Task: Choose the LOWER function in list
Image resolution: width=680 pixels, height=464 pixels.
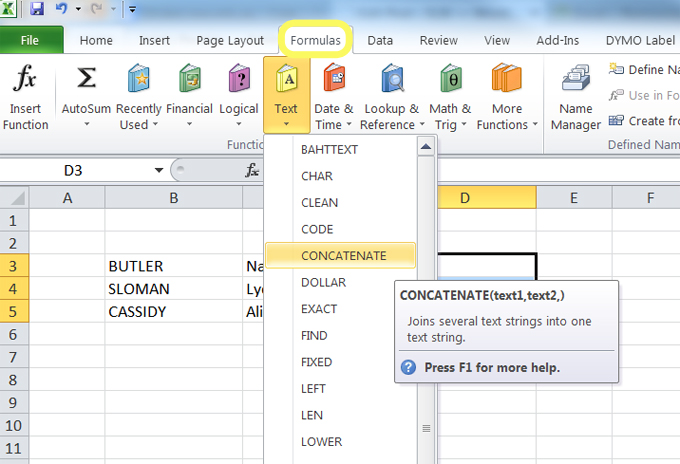Action: click(x=322, y=441)
